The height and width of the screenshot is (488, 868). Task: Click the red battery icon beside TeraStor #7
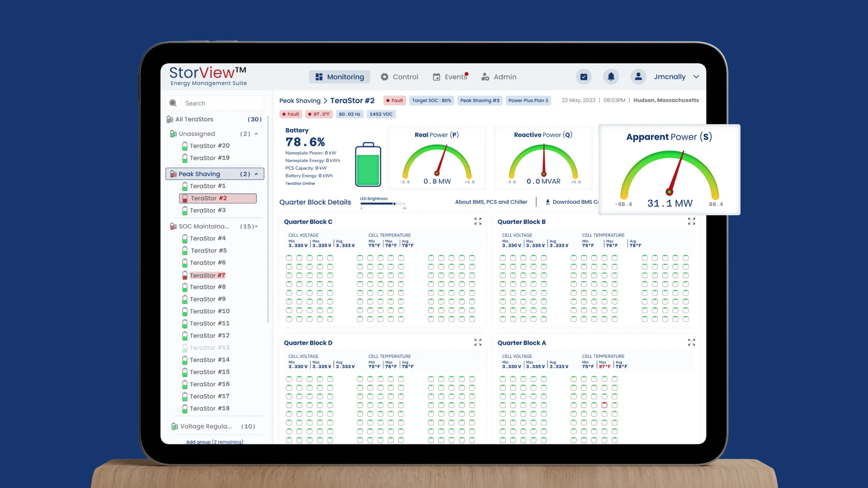click(185, 275)
